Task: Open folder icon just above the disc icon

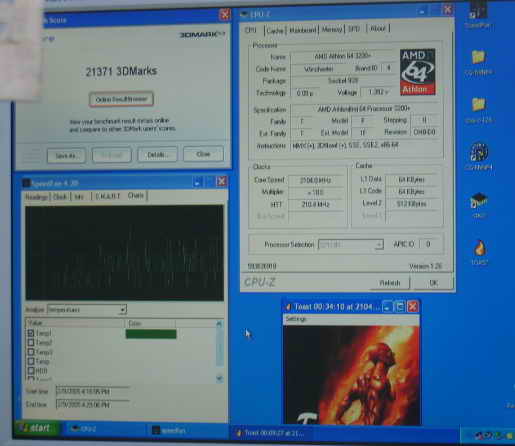Action: (479, 105)
